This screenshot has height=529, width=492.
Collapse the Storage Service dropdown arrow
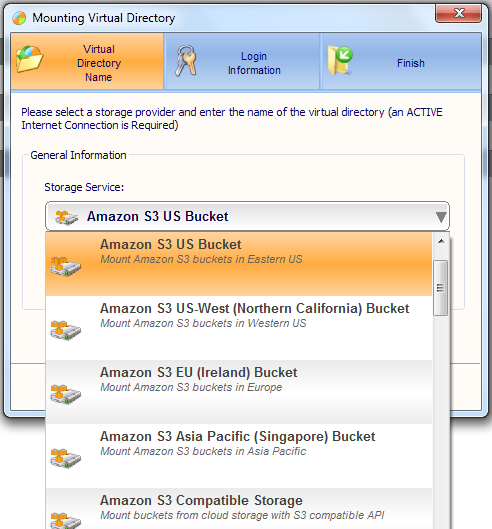(441, 217)
